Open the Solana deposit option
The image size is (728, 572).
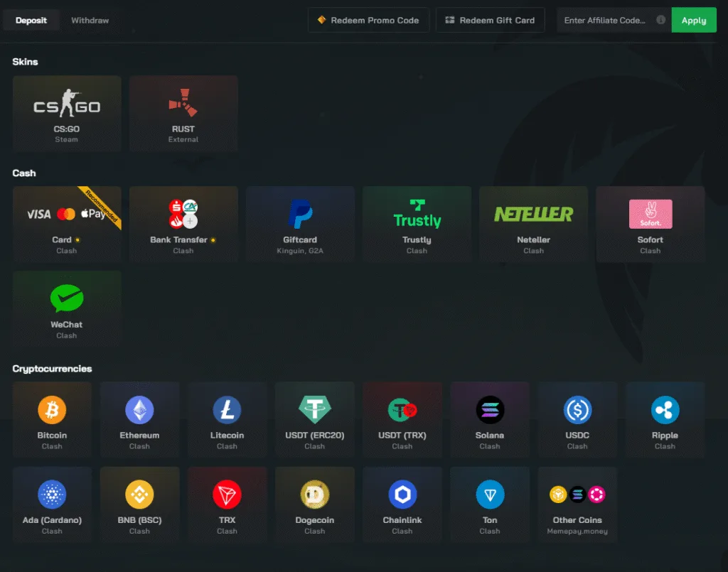coord(490,420)
